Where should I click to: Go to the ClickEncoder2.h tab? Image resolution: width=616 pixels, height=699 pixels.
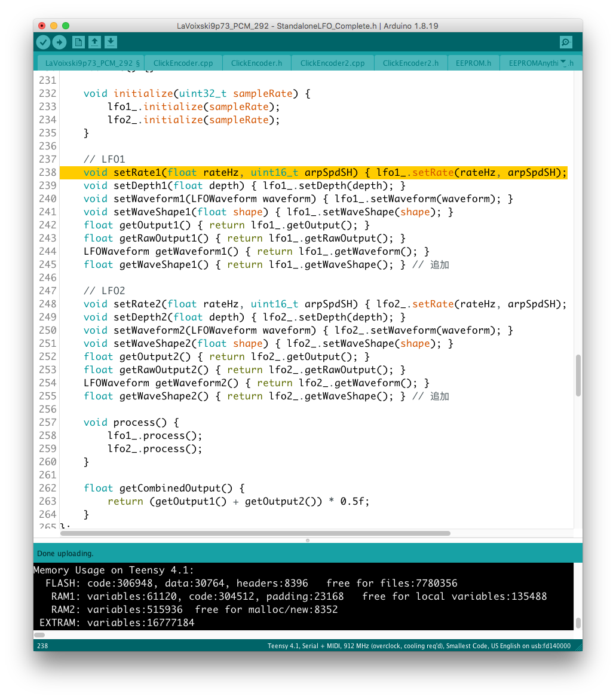click(410, 63)
